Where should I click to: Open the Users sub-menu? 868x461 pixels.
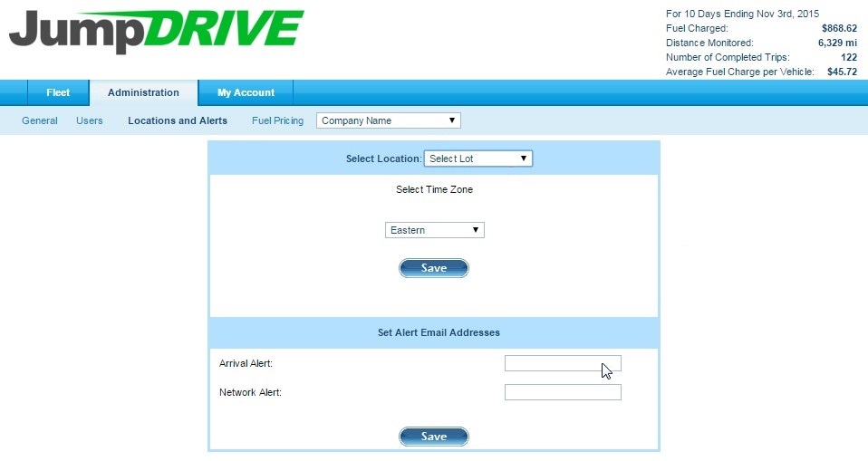(x=90, y=120)
